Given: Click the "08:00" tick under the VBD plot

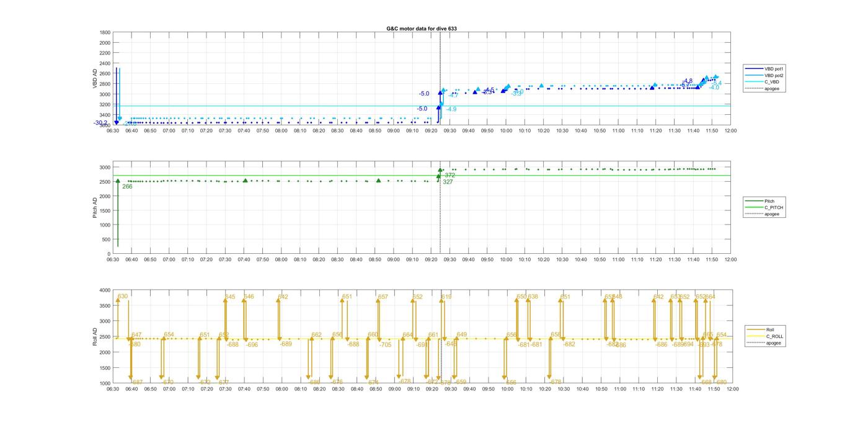Looking at the screenshot, I should [x=281, y=131].
